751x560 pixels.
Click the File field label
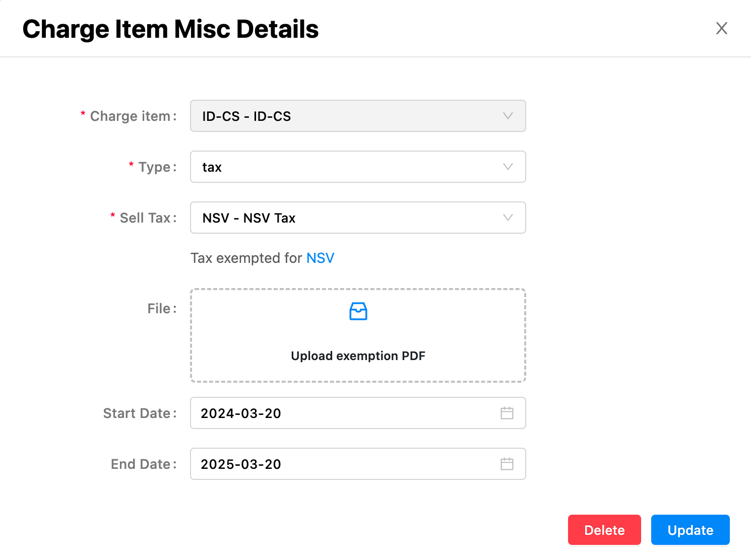pyautogui.click(x=159, y=308)
